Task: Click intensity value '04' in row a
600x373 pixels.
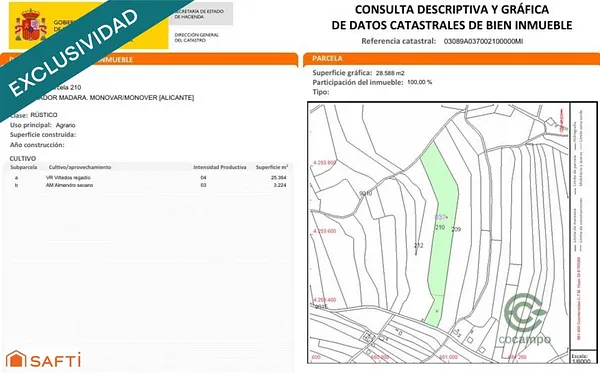Action: 203,178
